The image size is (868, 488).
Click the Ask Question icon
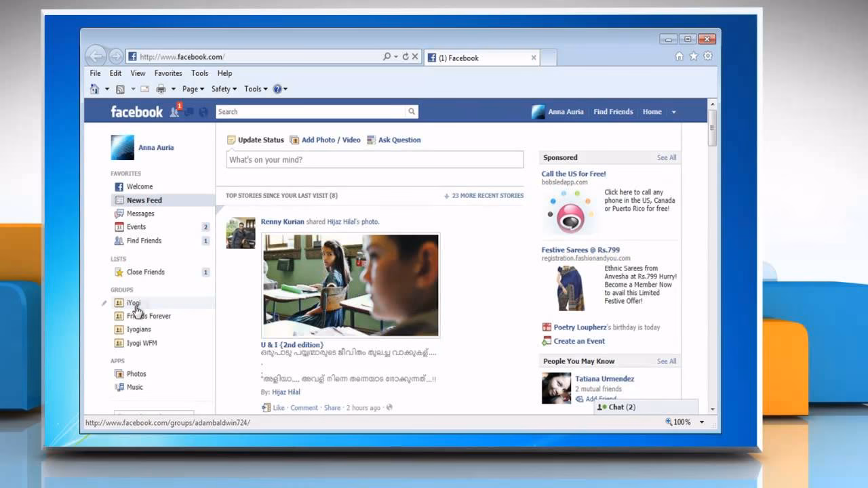(x=371, y=140)
